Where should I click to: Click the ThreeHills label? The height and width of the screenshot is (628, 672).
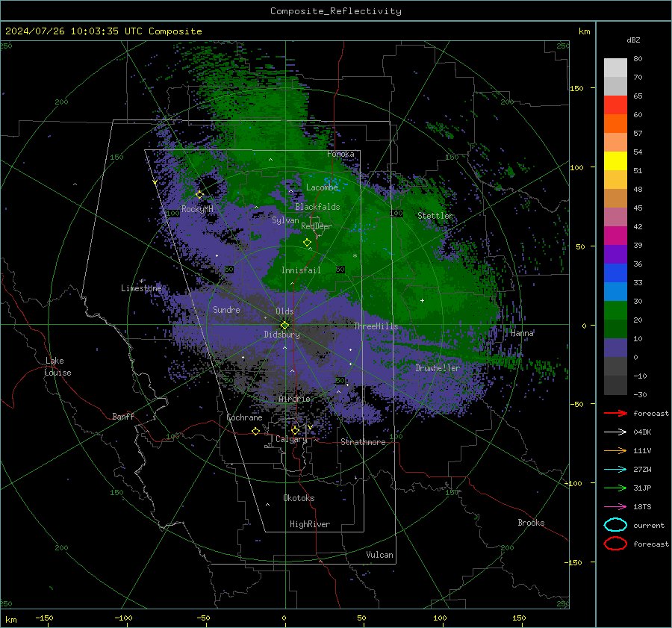point(376,326)
